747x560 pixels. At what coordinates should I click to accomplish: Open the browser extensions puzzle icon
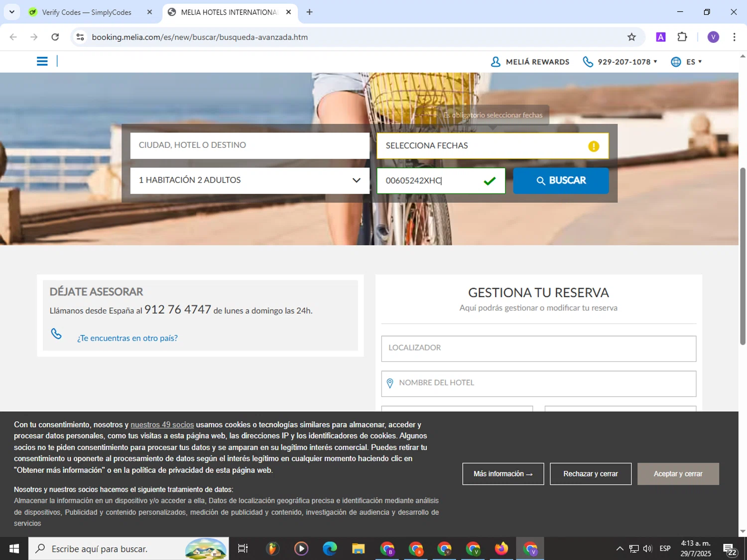click(682, 37)
